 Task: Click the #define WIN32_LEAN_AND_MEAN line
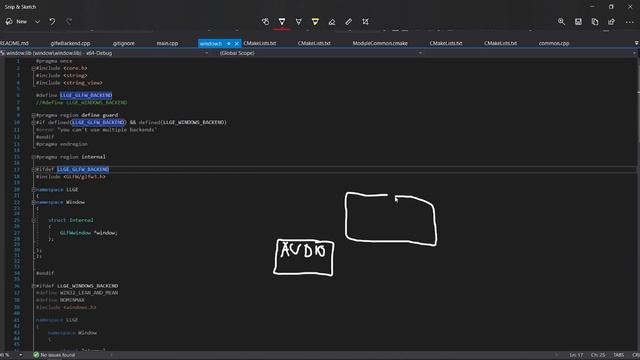pyautogui.click(x=77, y=293)
